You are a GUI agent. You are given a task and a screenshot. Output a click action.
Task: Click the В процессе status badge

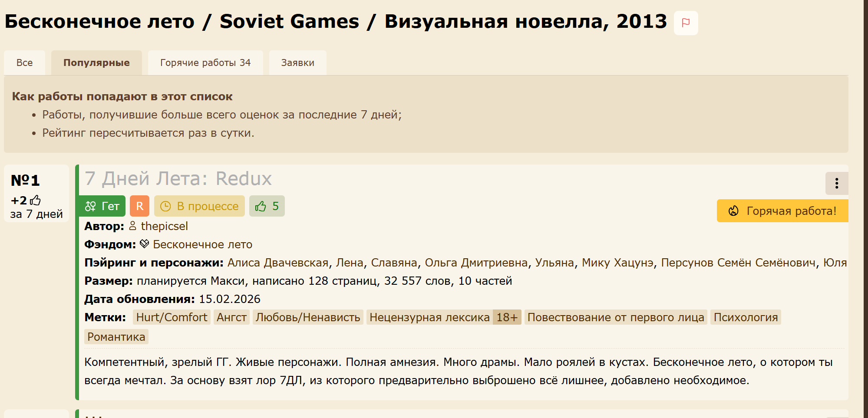tap(199, 206)
